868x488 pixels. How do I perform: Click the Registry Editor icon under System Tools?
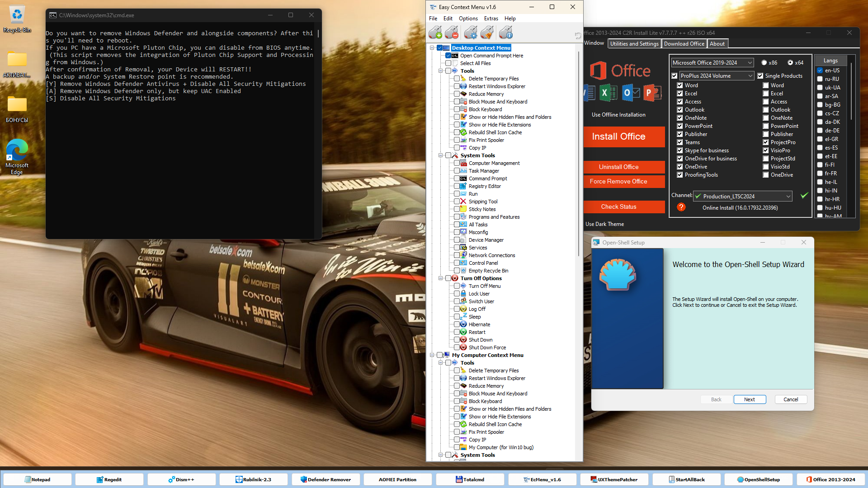click(x=463, y=186)
